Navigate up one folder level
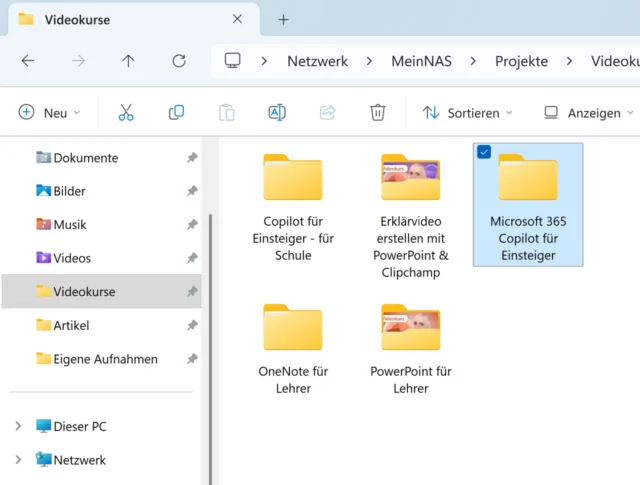640x485 pixels. pyautogui.click(x=128, y=61)
